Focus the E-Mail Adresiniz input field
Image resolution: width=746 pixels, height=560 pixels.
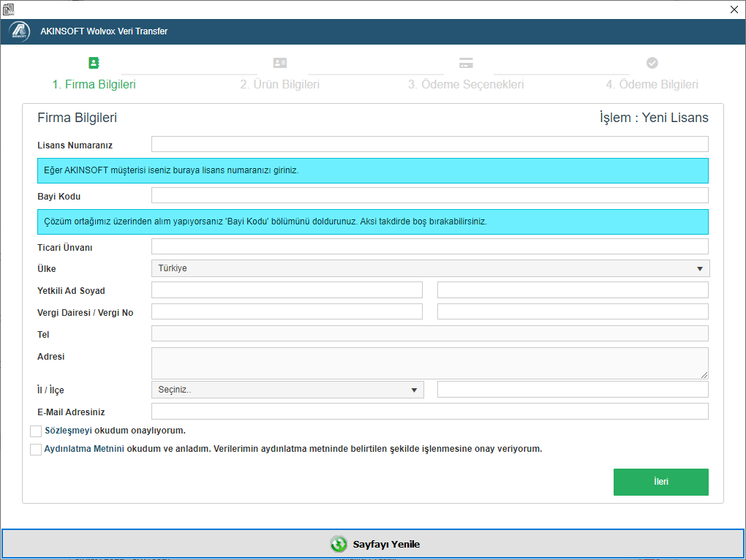click(429, 411)
